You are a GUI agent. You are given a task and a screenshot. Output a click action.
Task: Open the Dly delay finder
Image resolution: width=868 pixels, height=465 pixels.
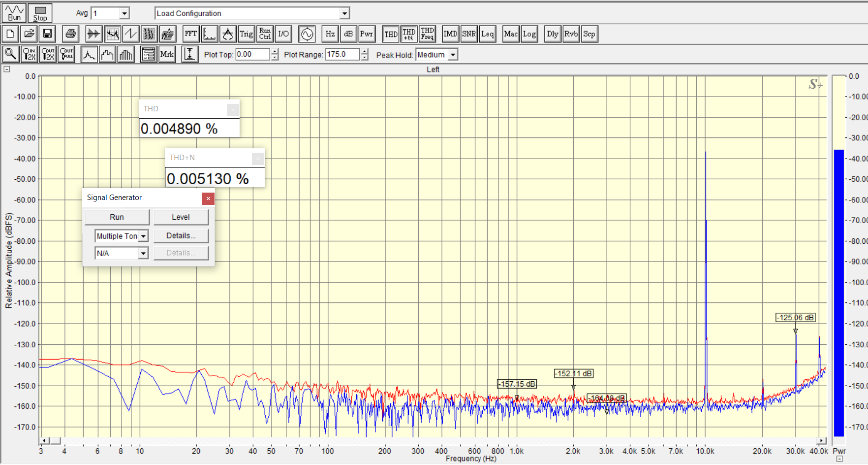click(553, 34)
